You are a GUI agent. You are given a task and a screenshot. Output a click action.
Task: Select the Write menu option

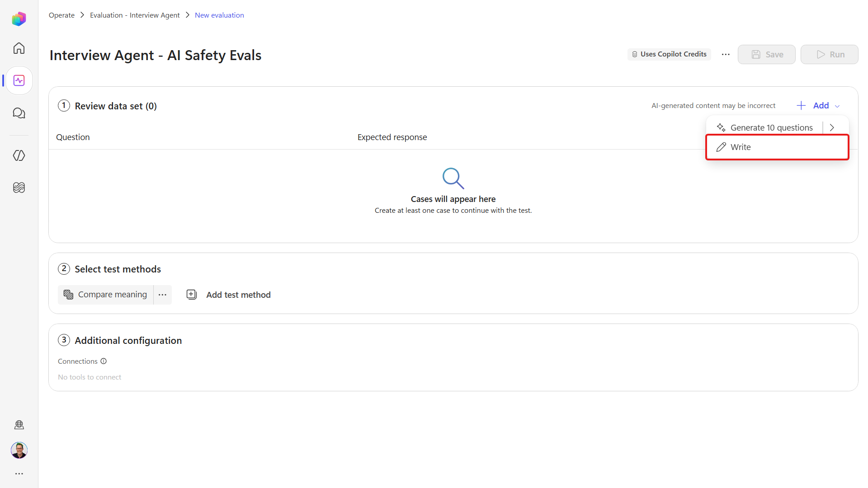tap(778, 147)
